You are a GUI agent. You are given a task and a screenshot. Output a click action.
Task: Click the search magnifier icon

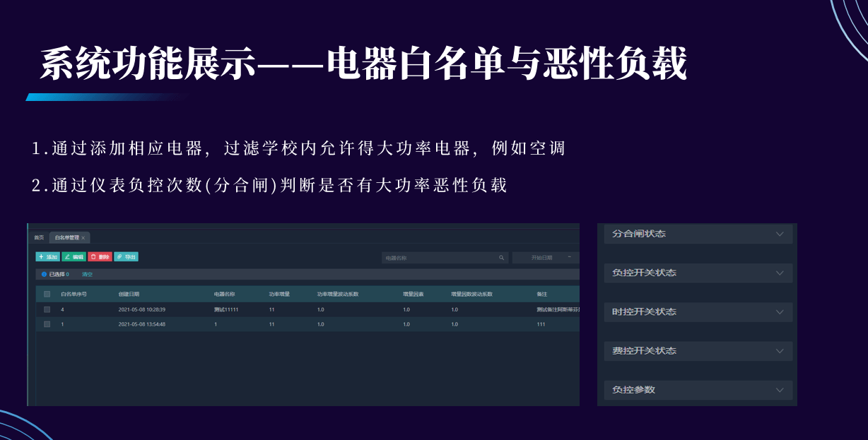pyautogui.click(x=501, y=258)
